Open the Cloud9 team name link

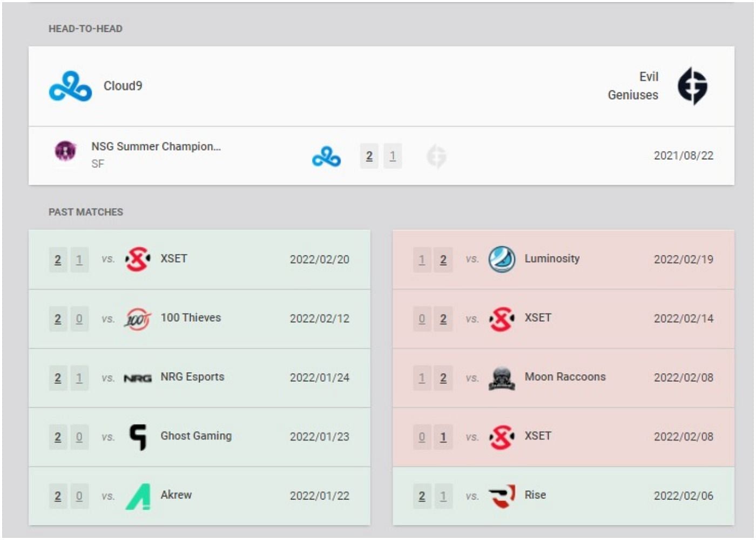(x=123, y=86)
